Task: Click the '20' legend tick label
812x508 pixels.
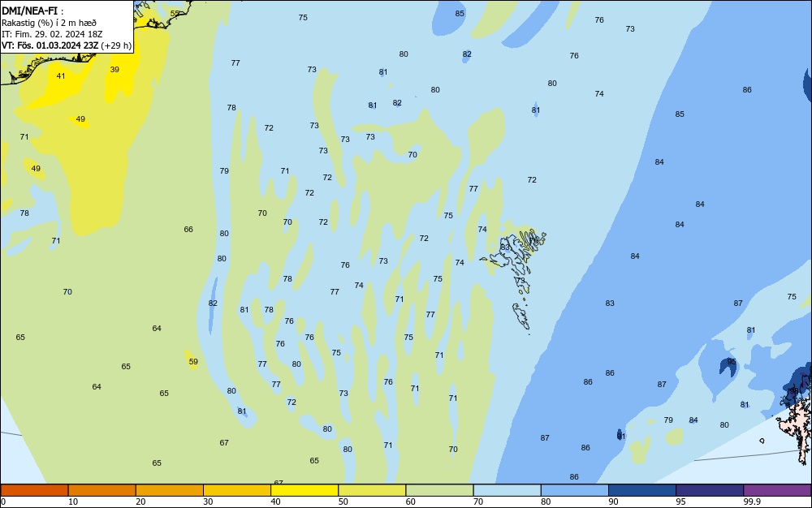Action: click(x=140, y=502)
